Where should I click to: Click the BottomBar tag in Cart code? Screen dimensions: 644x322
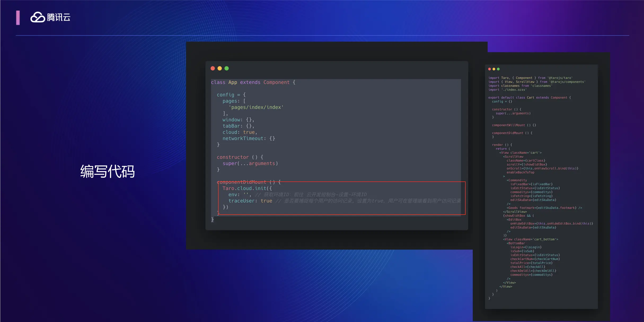coord(515,243)
